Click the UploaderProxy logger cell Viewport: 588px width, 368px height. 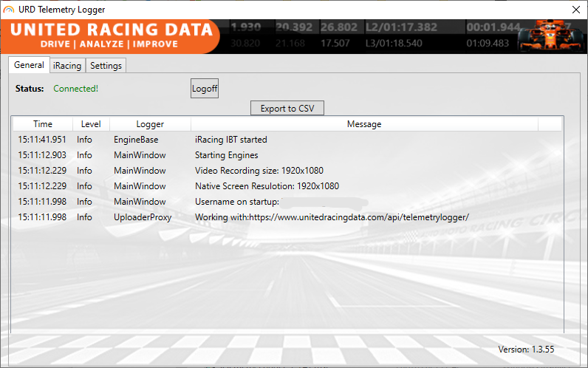tap(143, 217)
